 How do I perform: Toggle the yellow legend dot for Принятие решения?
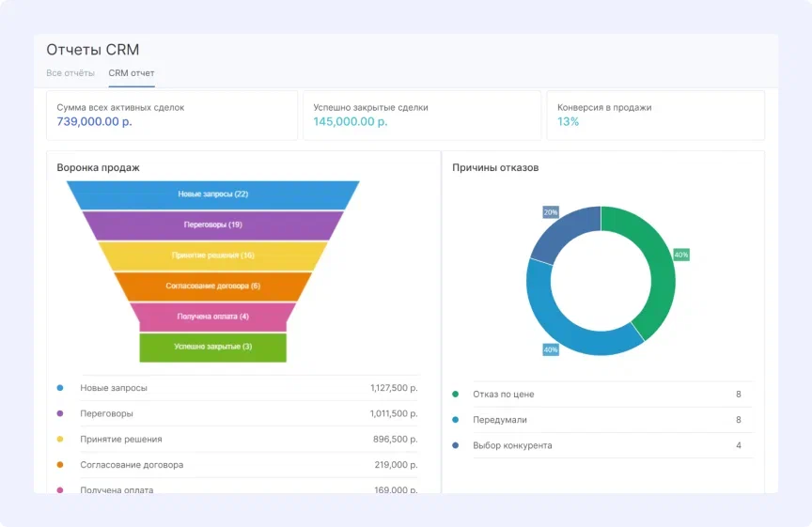pos(60,439)
